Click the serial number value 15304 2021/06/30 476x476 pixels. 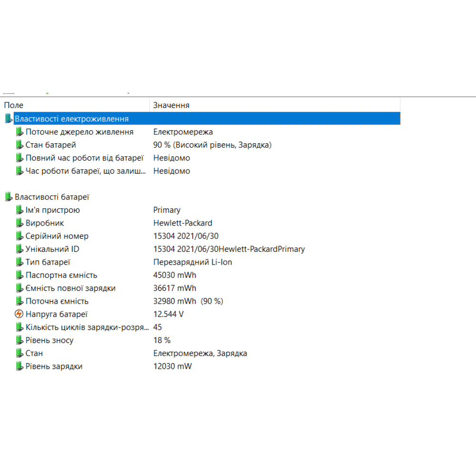(x=186, y=236)
